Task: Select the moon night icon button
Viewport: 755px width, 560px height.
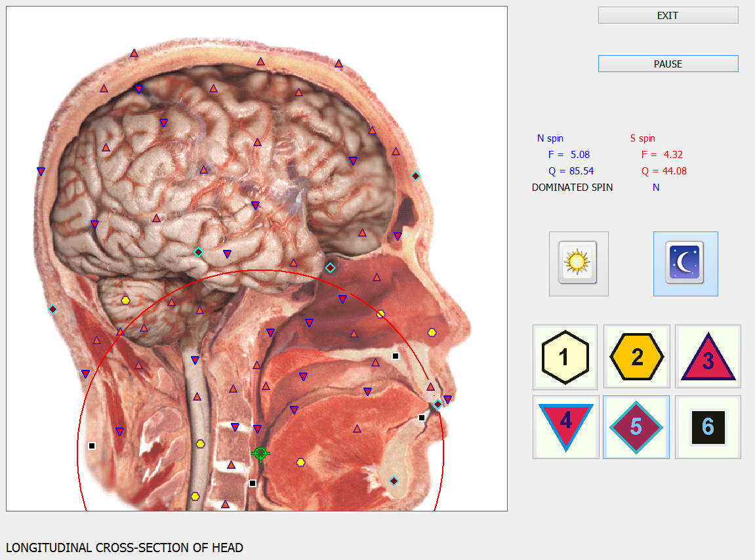Action: tap(685, 264)
